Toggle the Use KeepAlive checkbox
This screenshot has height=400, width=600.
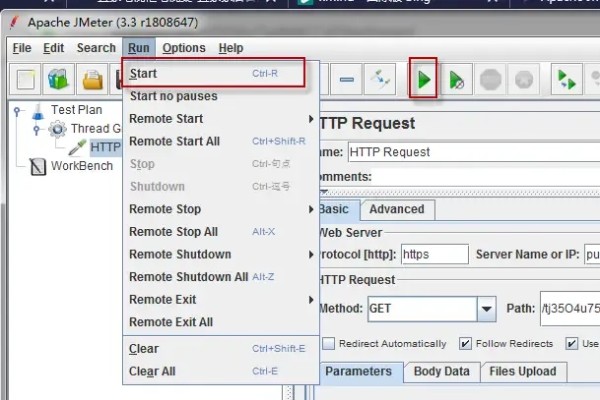(571, 343)
